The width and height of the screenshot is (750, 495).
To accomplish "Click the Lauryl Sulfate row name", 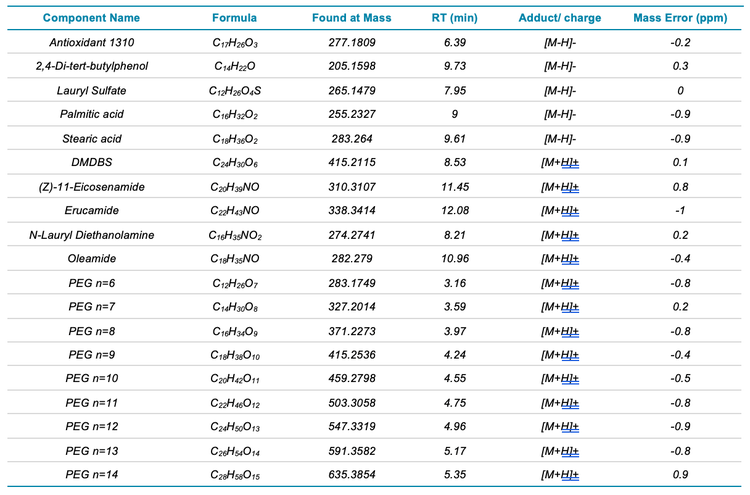I will pyautogui.click(x=93, y=91).
